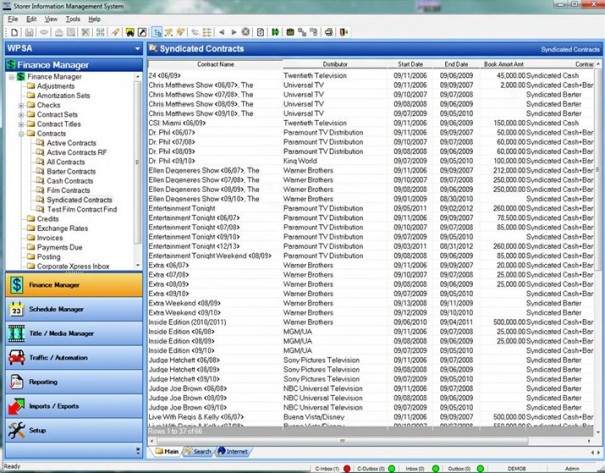Open the Setup navigation button

(x=74, y=430)
